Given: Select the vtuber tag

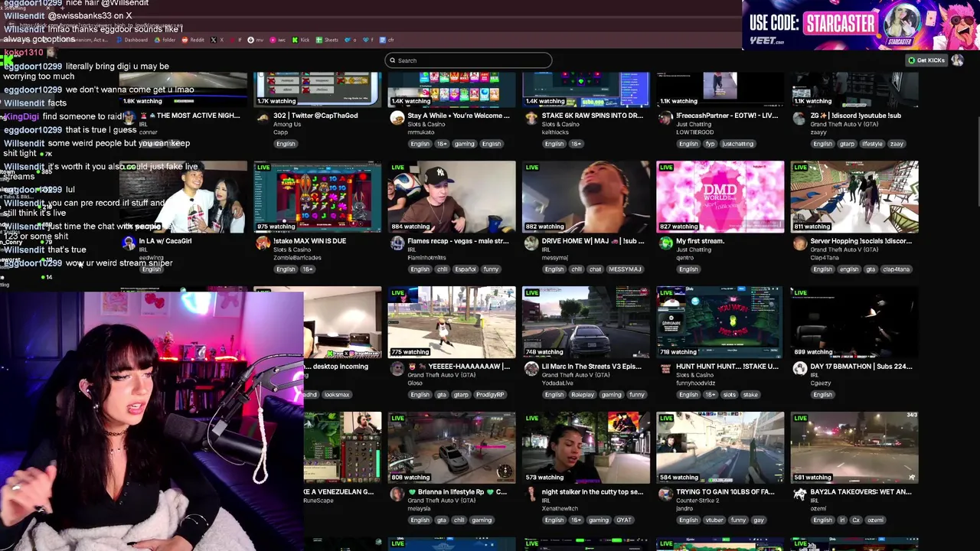Looking at the screenshot, I should pyautogui.click(x=716, y=520).
